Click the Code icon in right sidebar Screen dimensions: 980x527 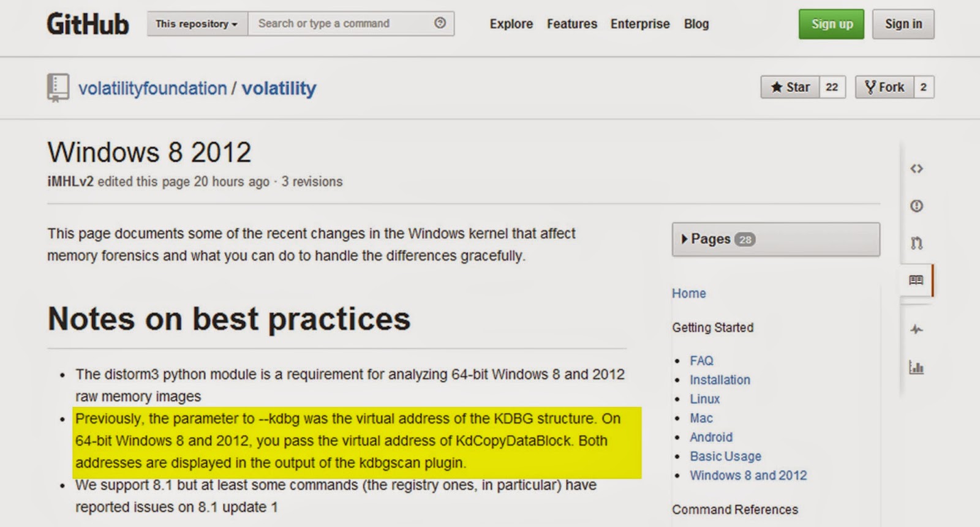click(916, 168)
